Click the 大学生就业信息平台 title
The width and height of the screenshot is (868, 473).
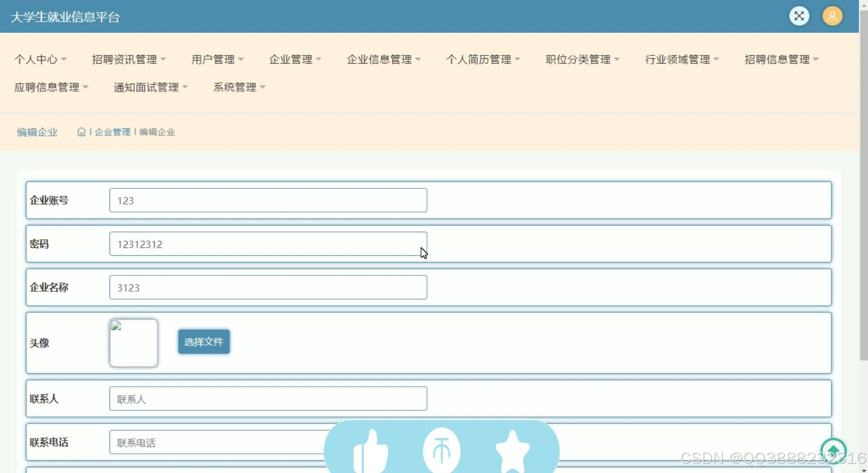[65, 17]
